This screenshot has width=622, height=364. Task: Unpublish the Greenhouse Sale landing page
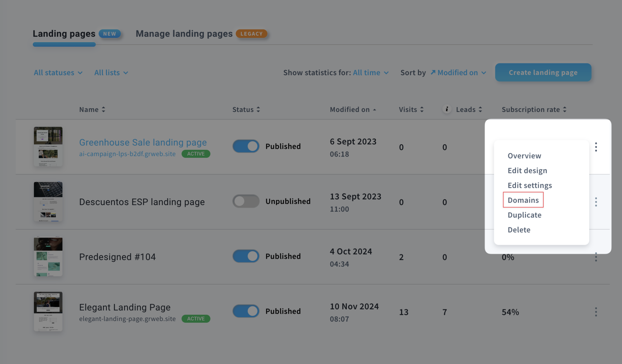click(245, 146)
